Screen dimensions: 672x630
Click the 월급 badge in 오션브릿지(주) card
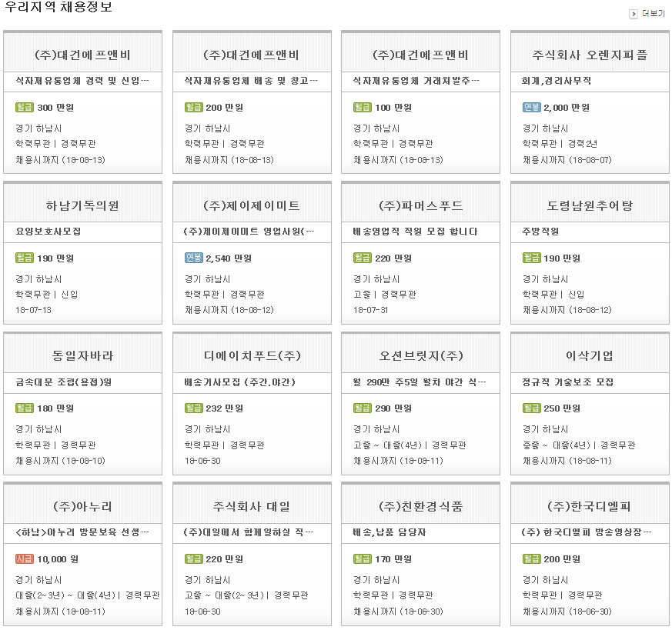click(362, 408)
